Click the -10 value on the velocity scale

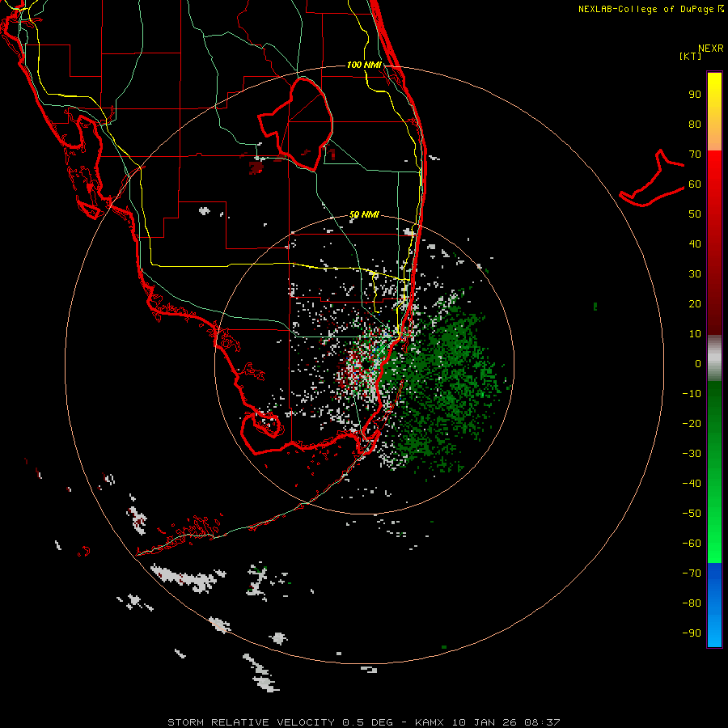click(x=692, y=394)
